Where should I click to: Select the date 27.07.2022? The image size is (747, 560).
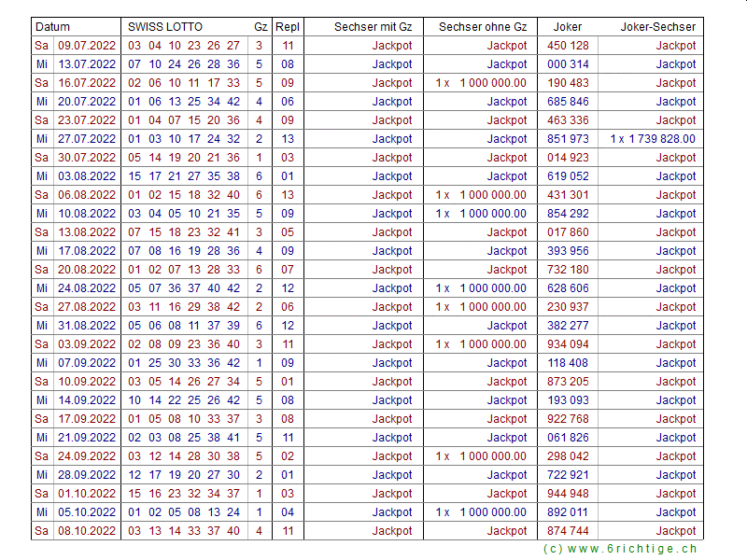click(x=87, y=139)
